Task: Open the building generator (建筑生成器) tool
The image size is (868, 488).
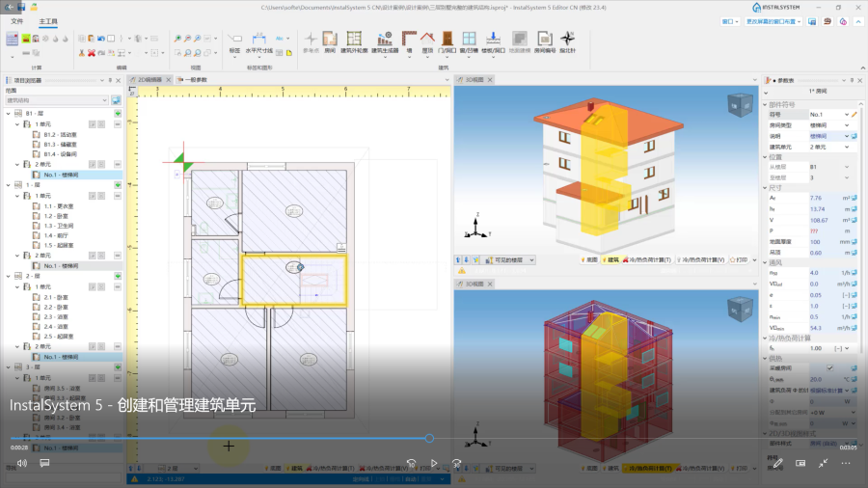Action: pos(385,42)
